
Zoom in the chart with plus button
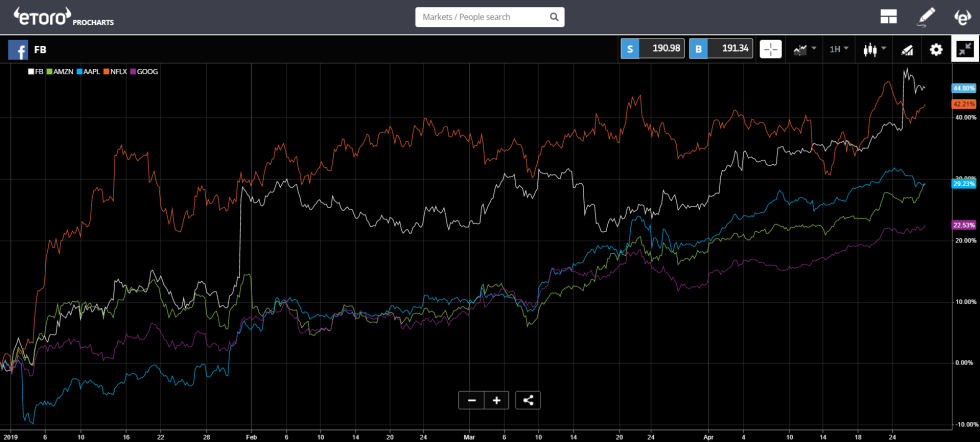496,400
